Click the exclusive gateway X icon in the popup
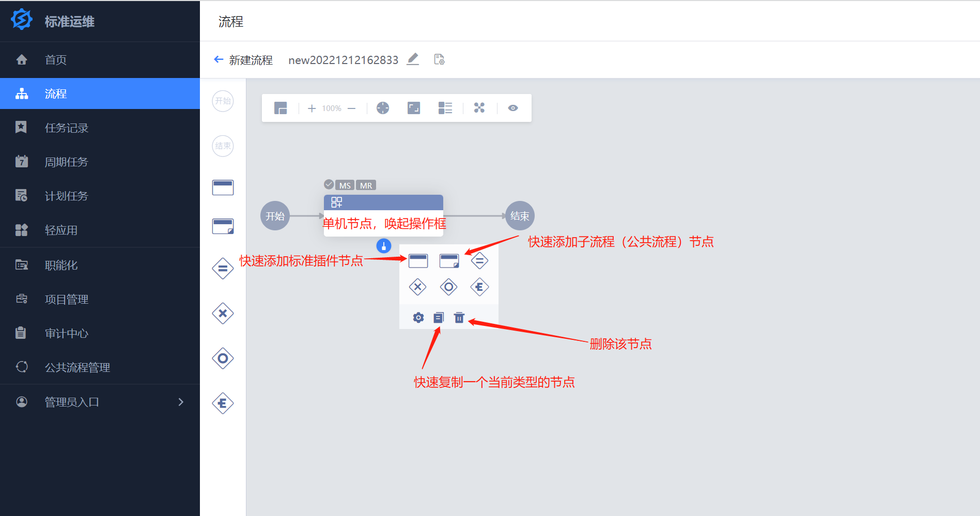Viewport: 980px width, 516px height. 418,287
